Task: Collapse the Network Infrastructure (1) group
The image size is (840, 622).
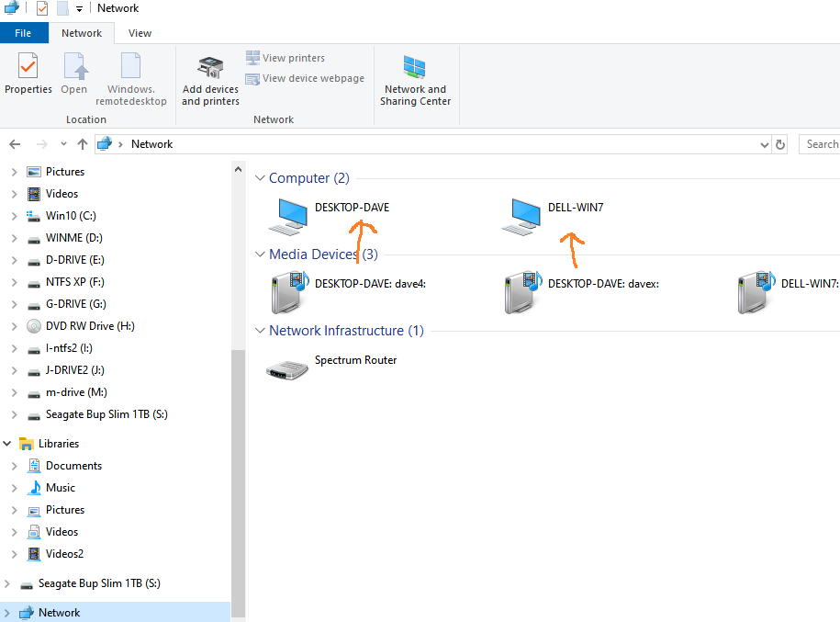Action: click(x=261, y=331)
